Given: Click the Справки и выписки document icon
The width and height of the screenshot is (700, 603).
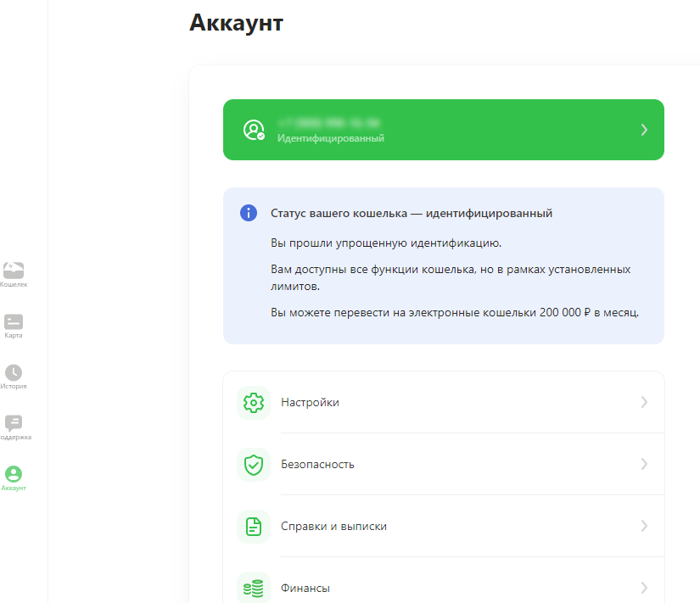Looking at the screenshot, I should [x=254, y=527].
